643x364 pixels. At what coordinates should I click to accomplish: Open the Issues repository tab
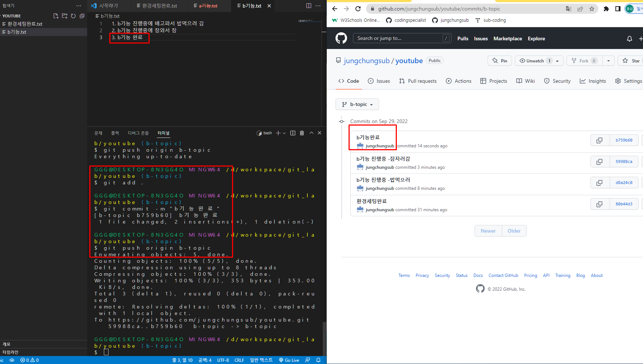coord(379,81)
